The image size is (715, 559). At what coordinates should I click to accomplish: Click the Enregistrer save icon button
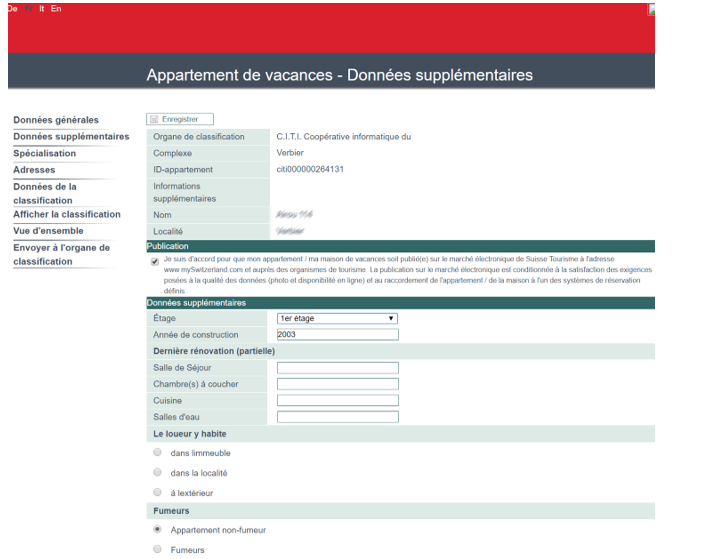click(x=179, y=120)
